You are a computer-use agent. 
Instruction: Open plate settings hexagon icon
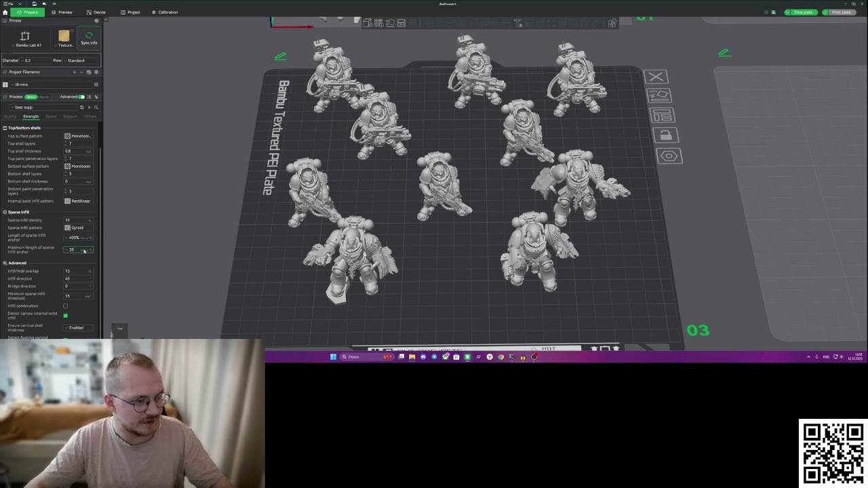669,157
